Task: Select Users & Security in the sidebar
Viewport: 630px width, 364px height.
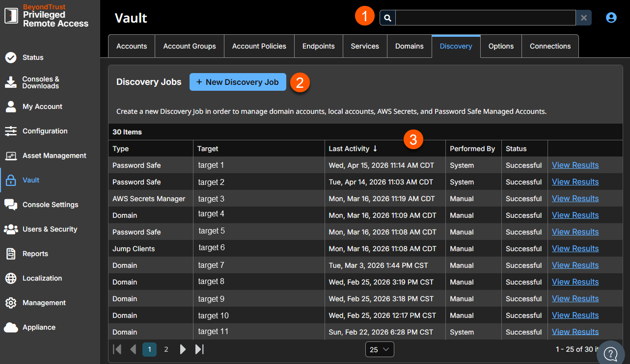Action: click(x=50, y=229)
